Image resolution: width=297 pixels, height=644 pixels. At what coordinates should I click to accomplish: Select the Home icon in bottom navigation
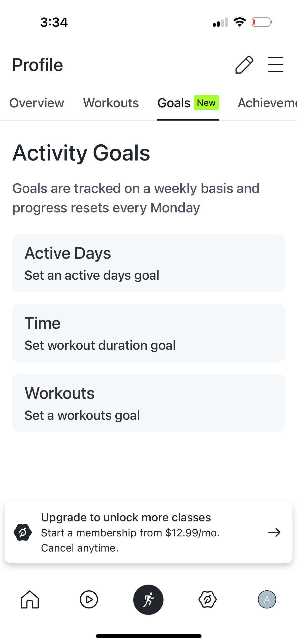pos(30,600)
